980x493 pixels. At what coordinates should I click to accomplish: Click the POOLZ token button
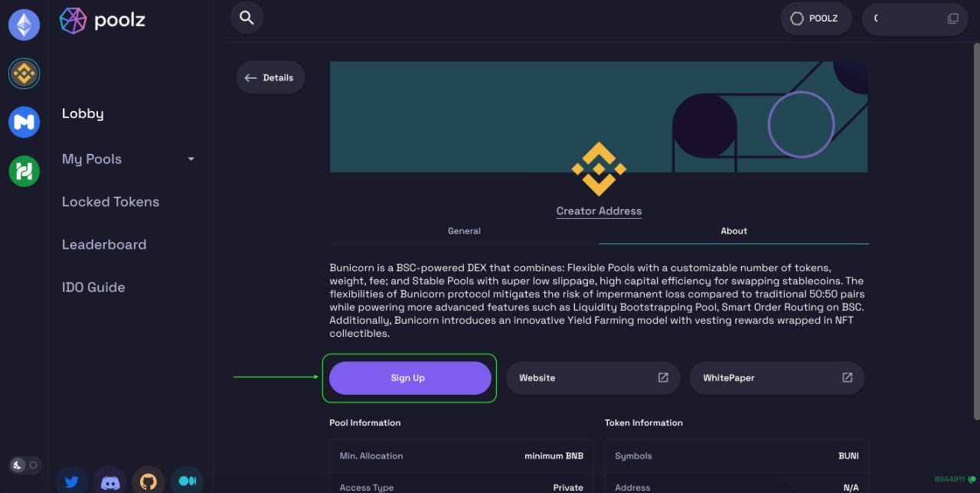click(816, 18)
